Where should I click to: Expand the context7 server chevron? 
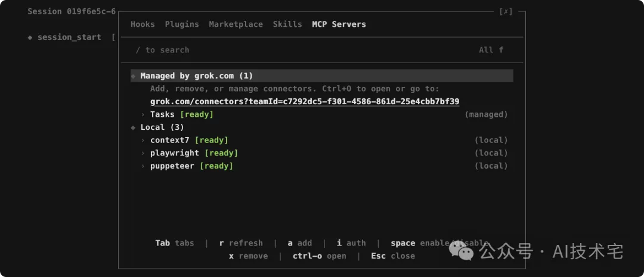coord(143,141)
